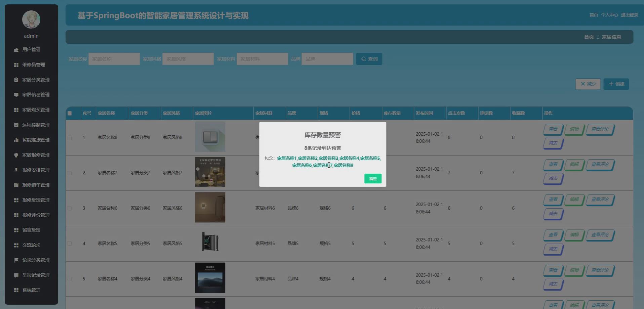Click 家居材料6 cell in the table
Viewport: 644px width, 309px height.
point(265,208)
